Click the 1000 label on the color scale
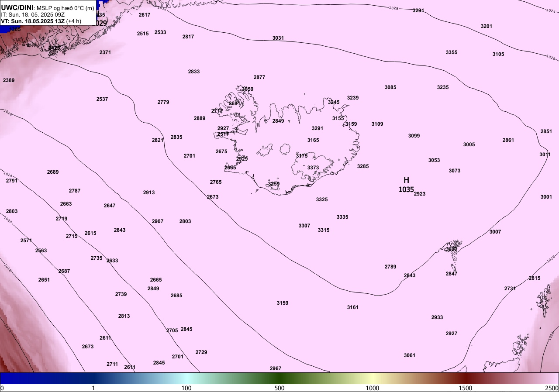The height and width of the screenshot is (392, 559). tap(373, 388)
